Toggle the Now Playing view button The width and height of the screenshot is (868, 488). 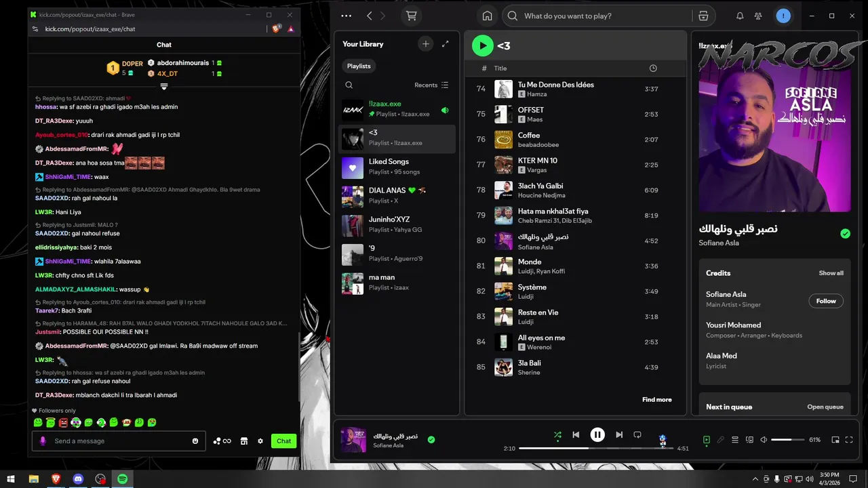(x=706, y=440)
